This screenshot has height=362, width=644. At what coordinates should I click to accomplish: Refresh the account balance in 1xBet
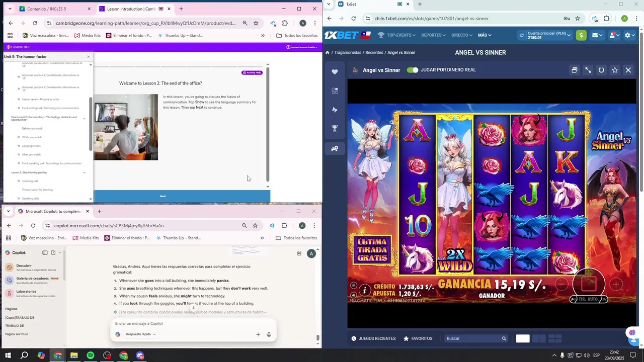click(522, 35)
